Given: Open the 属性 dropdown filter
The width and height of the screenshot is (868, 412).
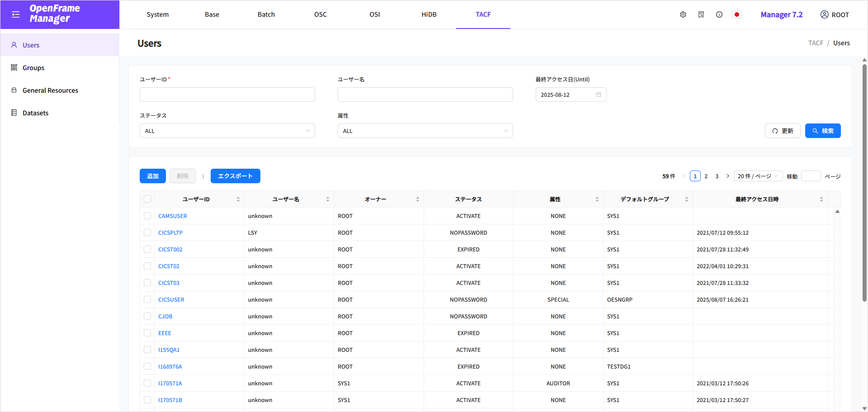Looking at the screenshot, I should pyautogui.click(x=425, y=131).
